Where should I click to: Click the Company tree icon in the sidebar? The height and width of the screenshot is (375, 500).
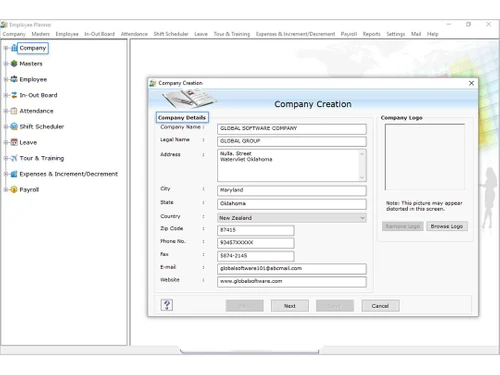coord(14,48)
